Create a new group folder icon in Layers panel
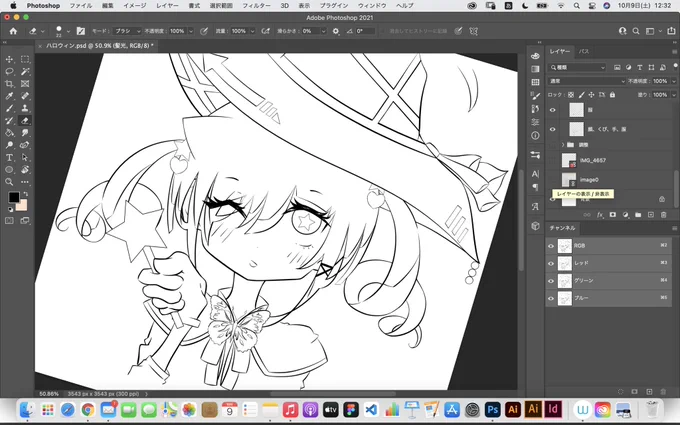680x425 pixels. point(638,215)
